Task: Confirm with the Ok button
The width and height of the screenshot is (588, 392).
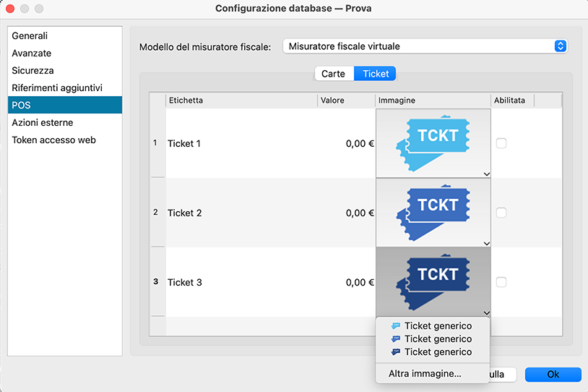Action: (x=553, y=375)
